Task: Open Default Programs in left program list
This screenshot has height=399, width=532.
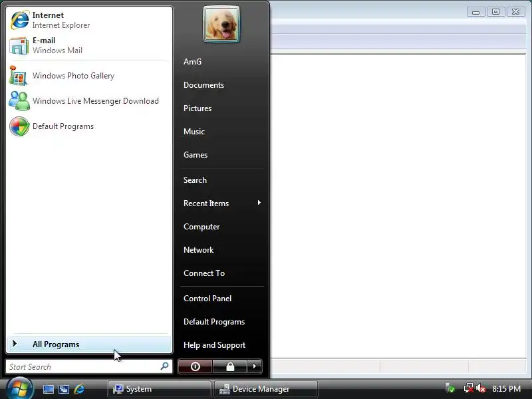Action: point(89,126)
